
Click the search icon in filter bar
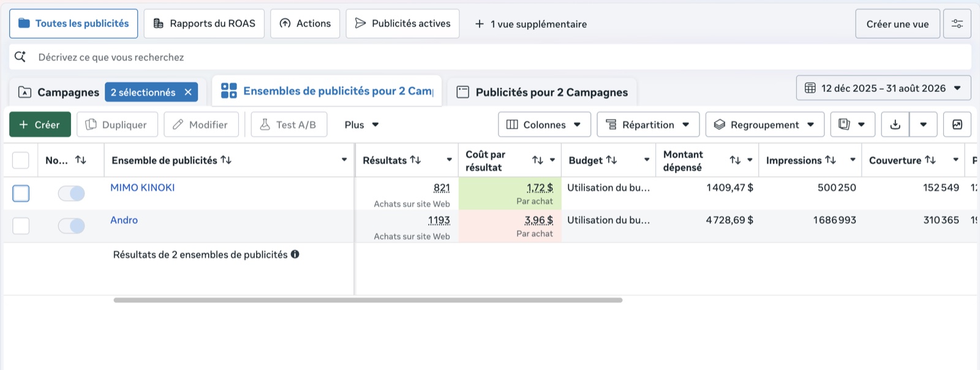click(x=20, y=56)
